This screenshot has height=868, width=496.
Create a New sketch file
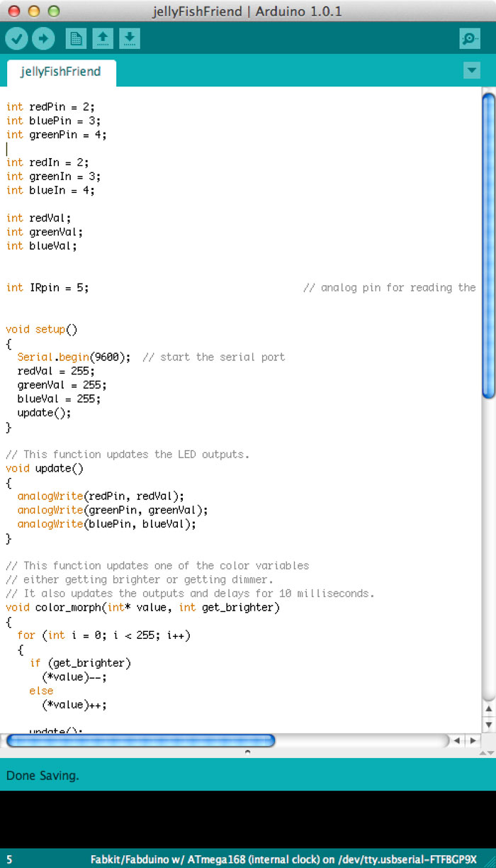(76, 38)
